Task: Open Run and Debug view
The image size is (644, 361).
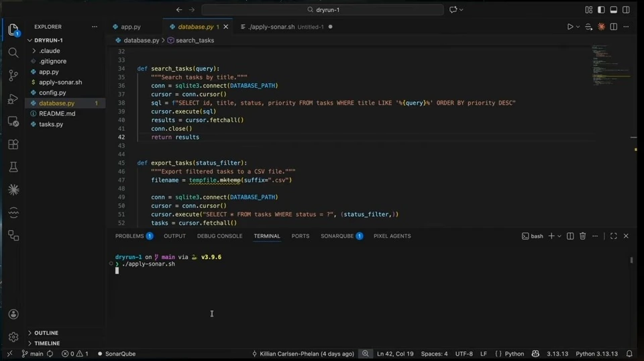Action: tap(13, 99)
